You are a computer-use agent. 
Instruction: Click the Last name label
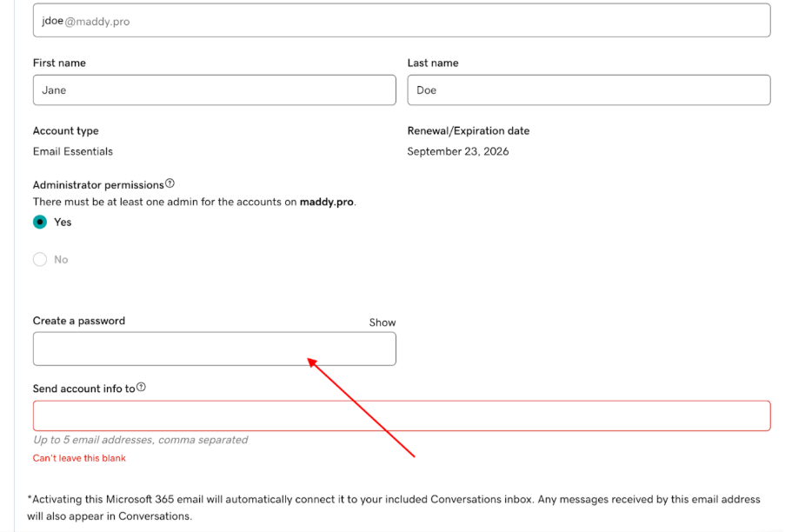(433, 63)
